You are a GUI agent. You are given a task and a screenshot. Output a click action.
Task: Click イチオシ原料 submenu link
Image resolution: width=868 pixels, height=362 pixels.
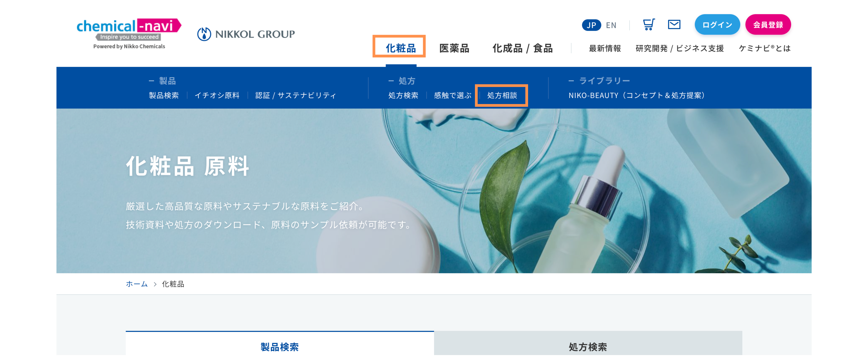point(217,95)
